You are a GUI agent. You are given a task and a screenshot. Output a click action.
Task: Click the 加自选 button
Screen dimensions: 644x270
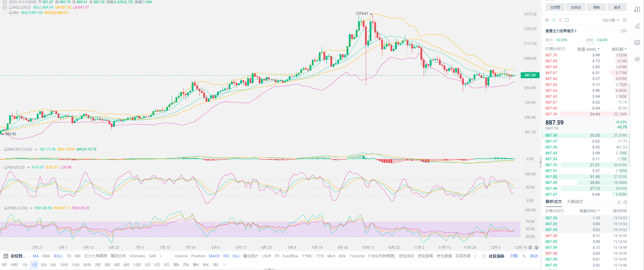click(x=576, y=7)
